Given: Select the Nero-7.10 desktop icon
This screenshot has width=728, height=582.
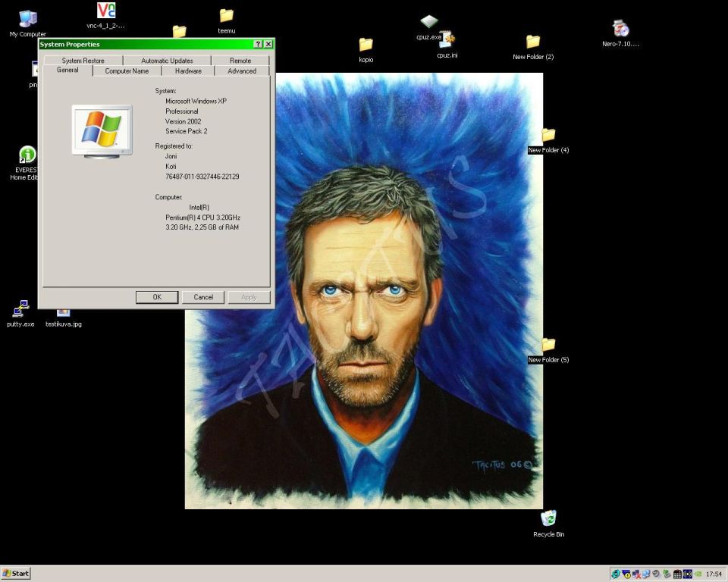Looking at the screenshot, I should (621, 29).
